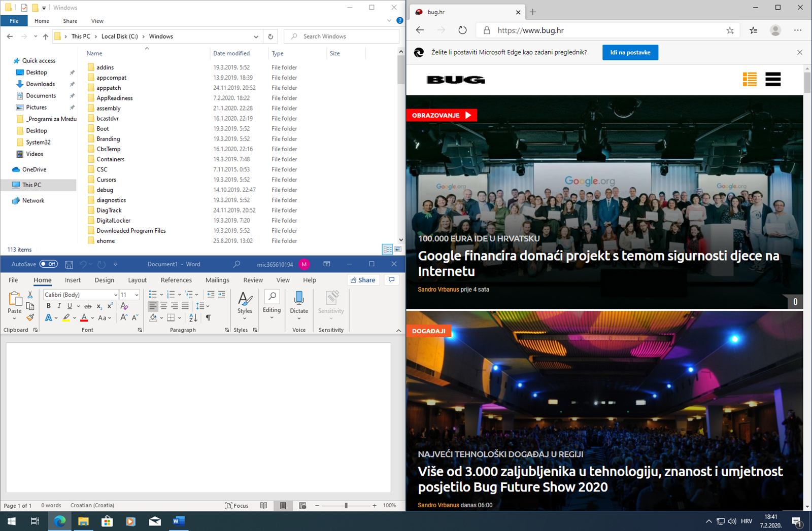Open Mail app from taskbar
This screenshot has width=812, height=531.
[155, 521]
